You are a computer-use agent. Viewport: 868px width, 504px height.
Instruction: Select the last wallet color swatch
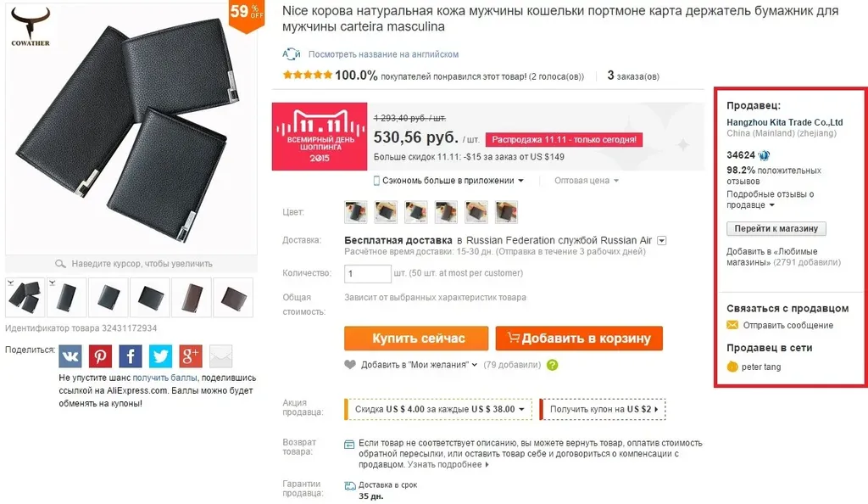click(x=506, y=212)
